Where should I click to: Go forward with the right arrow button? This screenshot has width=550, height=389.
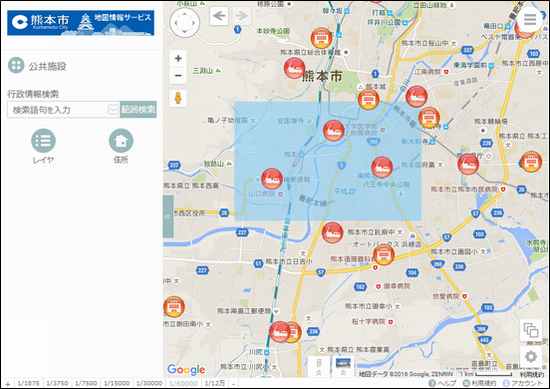coord(241,16)
